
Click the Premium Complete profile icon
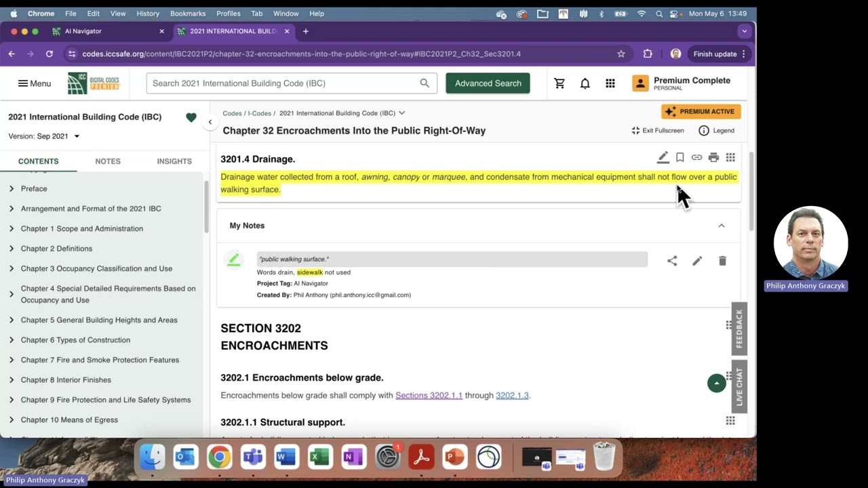[640, 83]
